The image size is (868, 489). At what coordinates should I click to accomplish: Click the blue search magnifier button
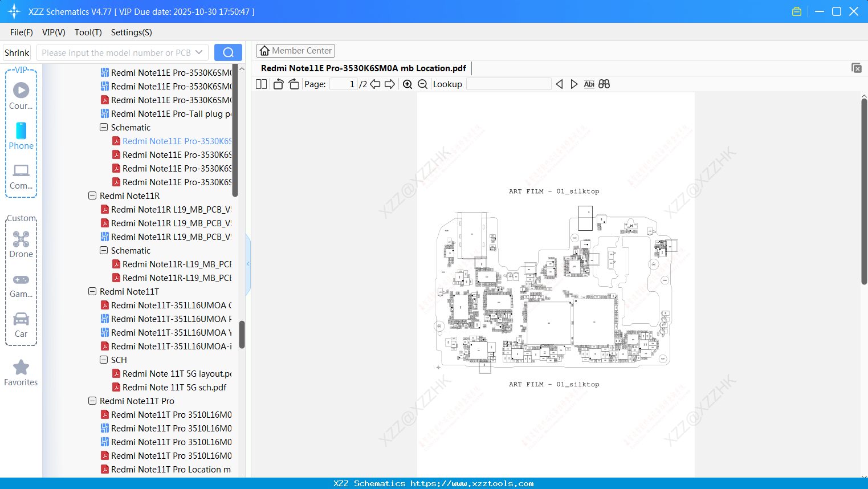228,52
